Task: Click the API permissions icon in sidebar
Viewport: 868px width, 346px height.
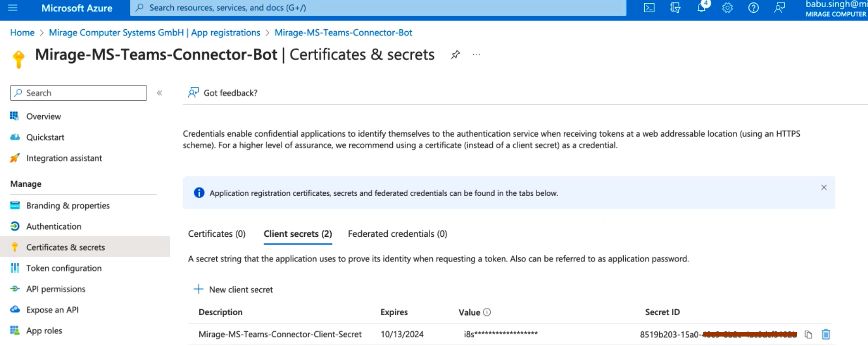Action: [x=15, y=289]
